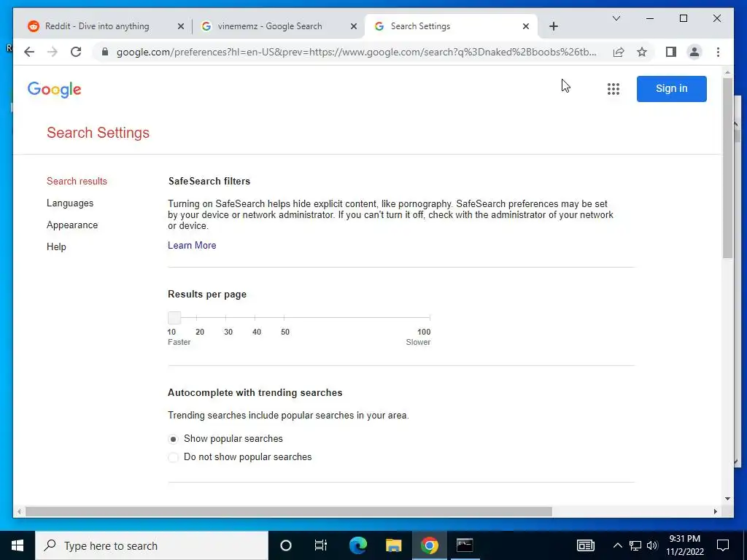This screenshot has height=560, width=747.
Task: Click the forward navigation arrow
Action: pos(53,52)
